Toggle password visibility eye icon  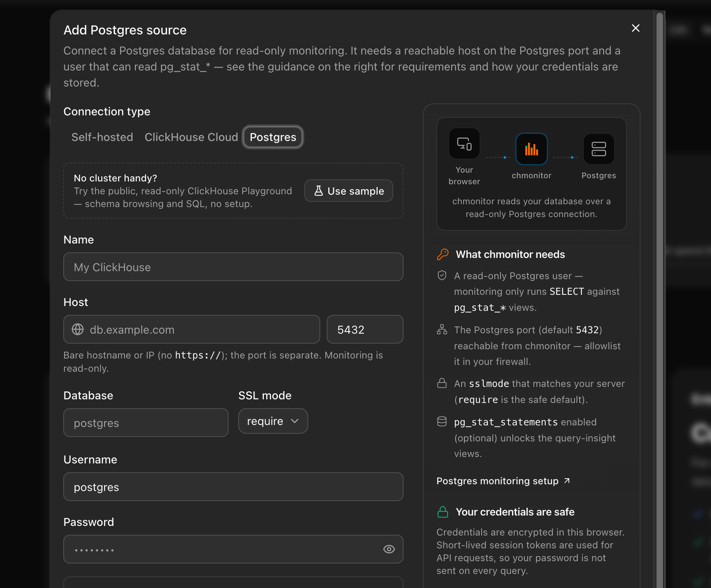389,550
